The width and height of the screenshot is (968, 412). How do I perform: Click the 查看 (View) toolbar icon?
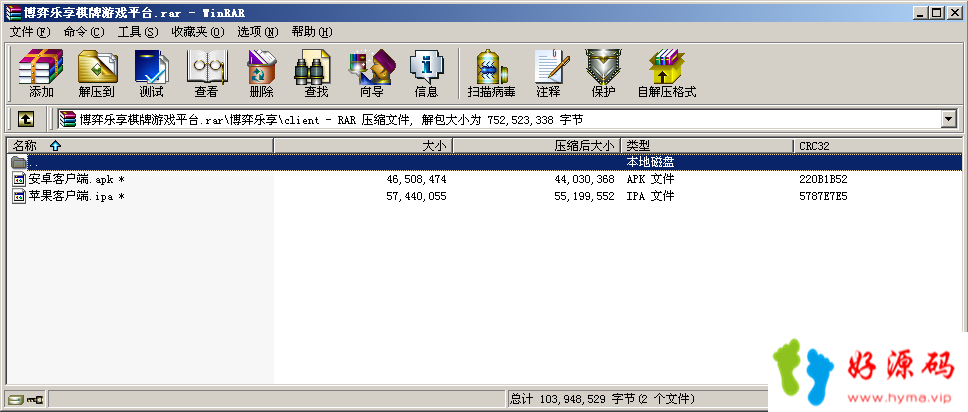tap(206, 67)
